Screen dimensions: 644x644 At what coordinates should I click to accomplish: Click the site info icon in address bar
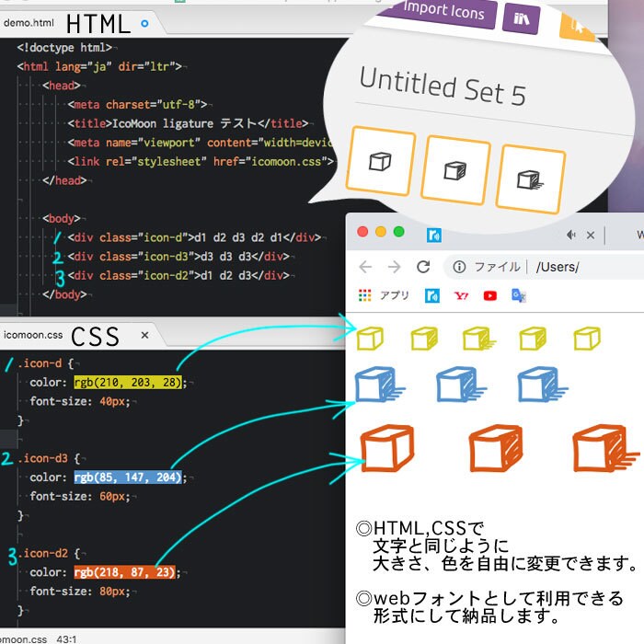coord(459,267)
